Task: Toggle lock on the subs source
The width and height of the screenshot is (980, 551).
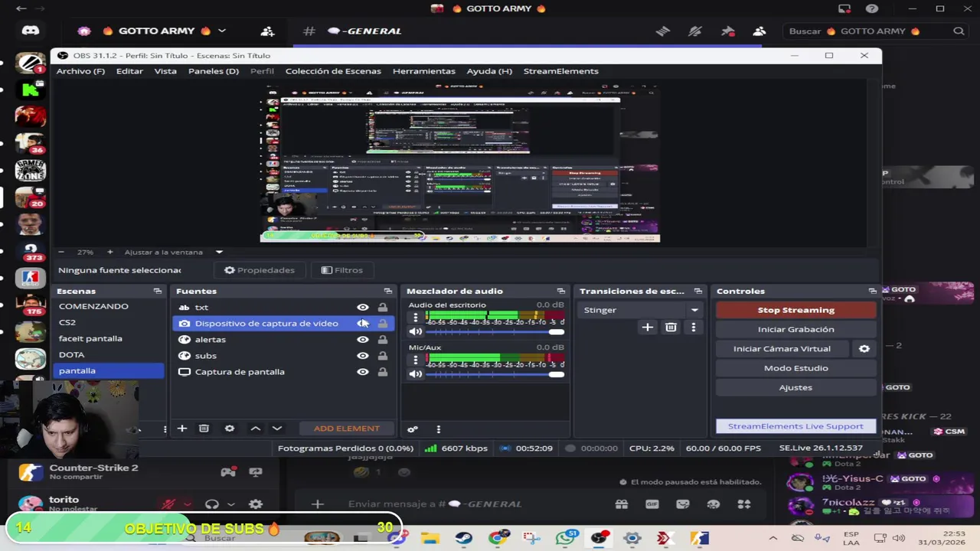Action: coord(382,356)
